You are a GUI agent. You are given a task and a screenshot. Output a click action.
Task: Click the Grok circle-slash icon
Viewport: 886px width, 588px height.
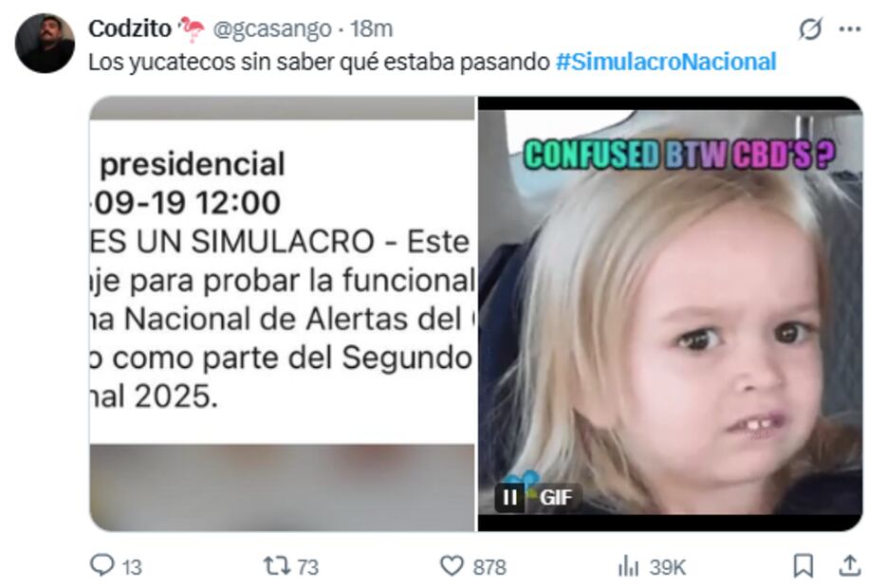tap(810, 28)
